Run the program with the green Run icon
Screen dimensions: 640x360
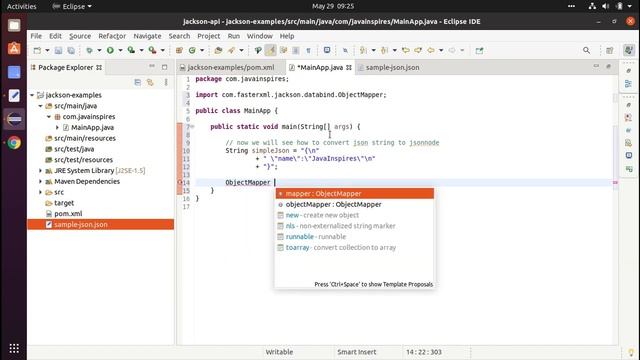[x=110, y=50]
